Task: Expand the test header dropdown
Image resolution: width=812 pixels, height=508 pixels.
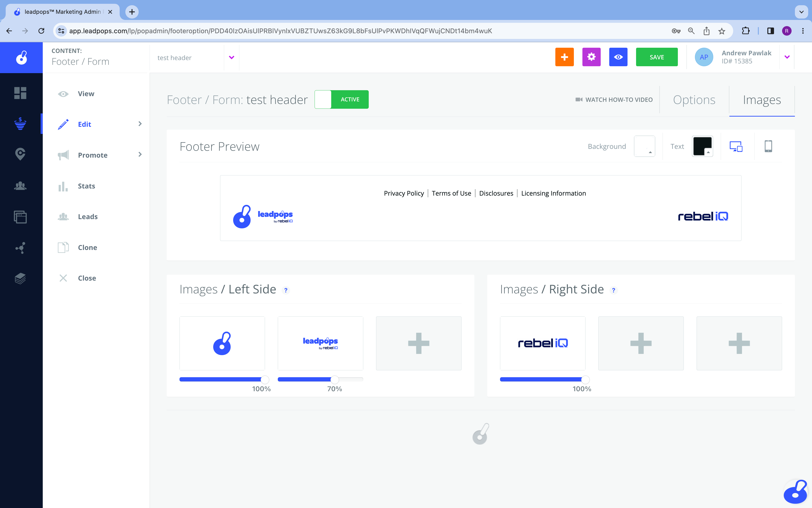Action: pyautogui.click(x=231, y=57)
